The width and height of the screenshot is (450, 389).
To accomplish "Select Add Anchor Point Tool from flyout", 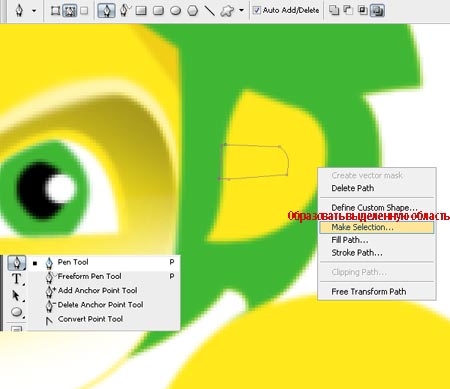I will tap(104, 291).
